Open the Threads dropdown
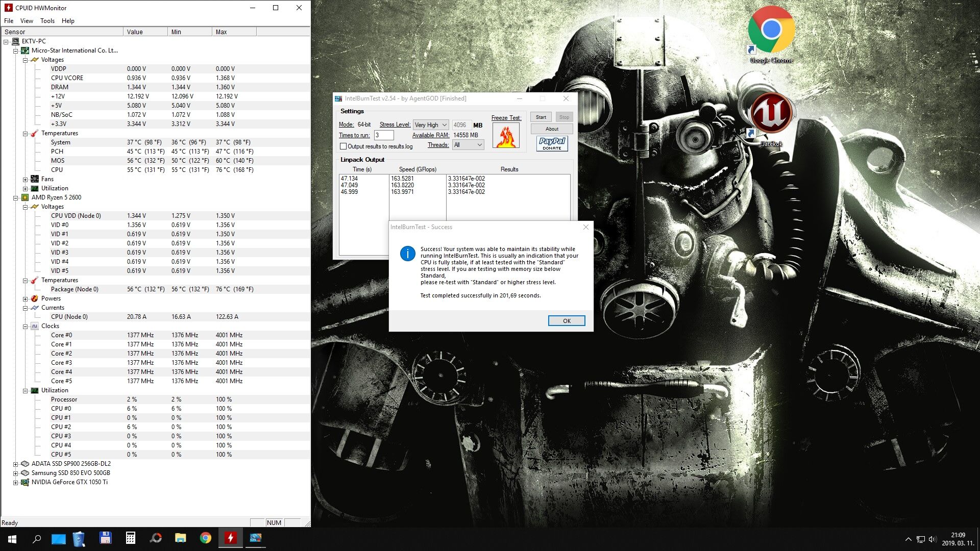980x551 pixels. [x=468, y=145]
